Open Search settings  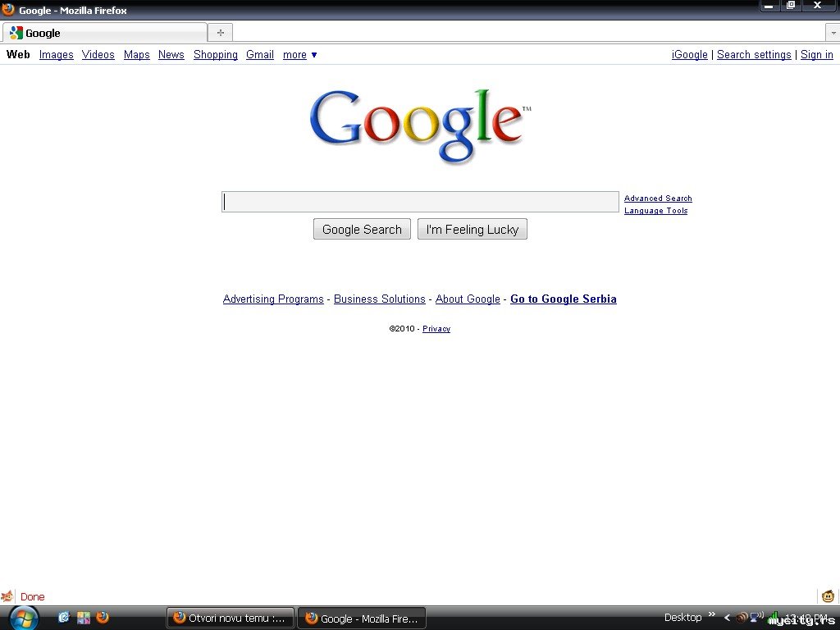(x=754, y=55)
